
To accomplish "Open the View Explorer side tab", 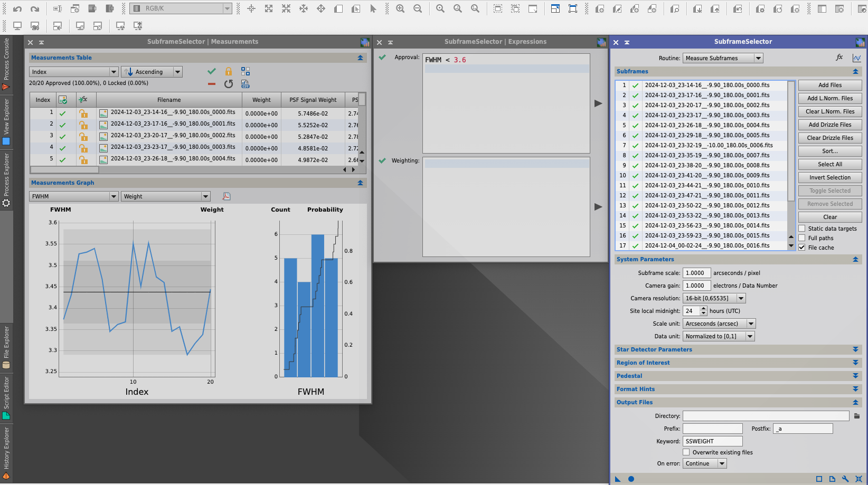I will coord(6,122).
